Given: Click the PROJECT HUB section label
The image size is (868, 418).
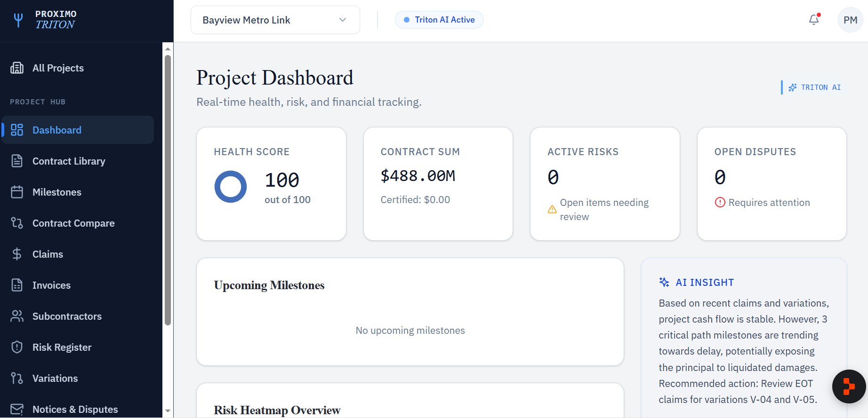Looking at the screenshot, I should click(38, 102).
